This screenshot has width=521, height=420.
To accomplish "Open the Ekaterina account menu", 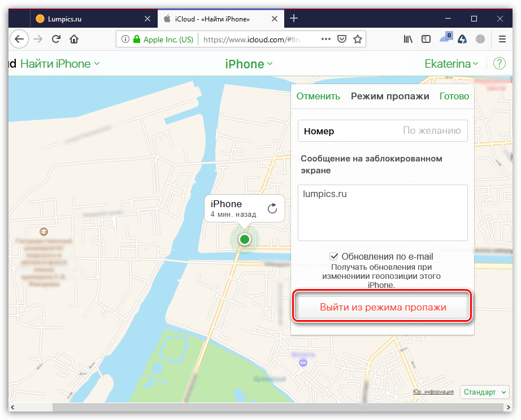I will (x=451, y=63).
